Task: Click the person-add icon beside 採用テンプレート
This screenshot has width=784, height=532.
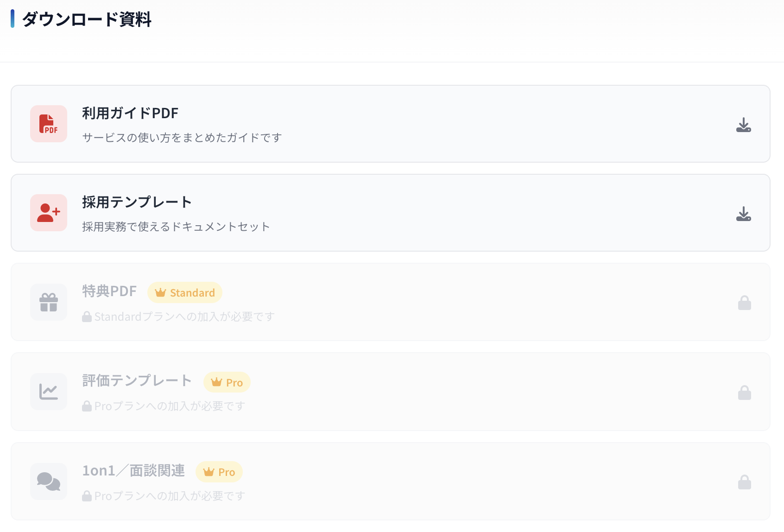Action: click(x=48, y=213)
